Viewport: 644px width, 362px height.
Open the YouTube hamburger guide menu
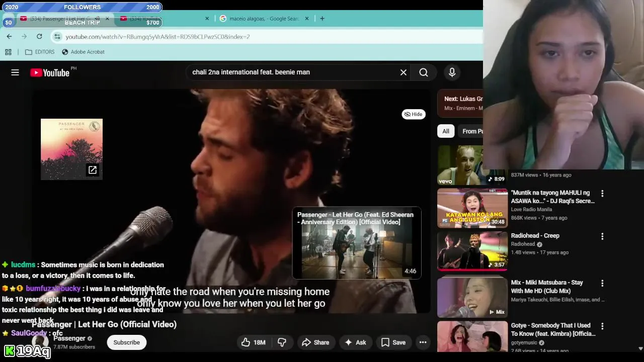(15, 72)
